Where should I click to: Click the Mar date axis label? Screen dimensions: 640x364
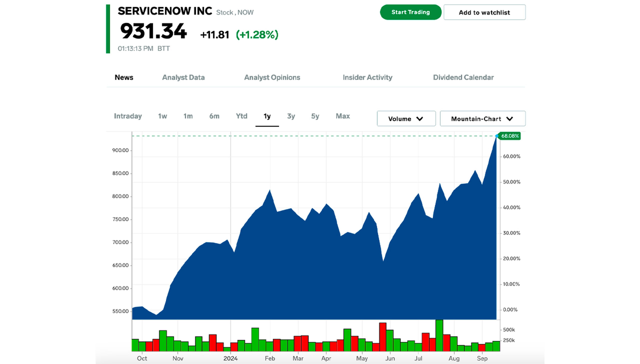[x=298, y=359]
